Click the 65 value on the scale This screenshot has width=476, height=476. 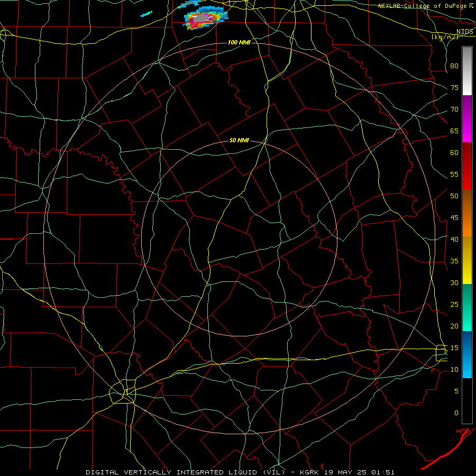click(x=454, y=131)
